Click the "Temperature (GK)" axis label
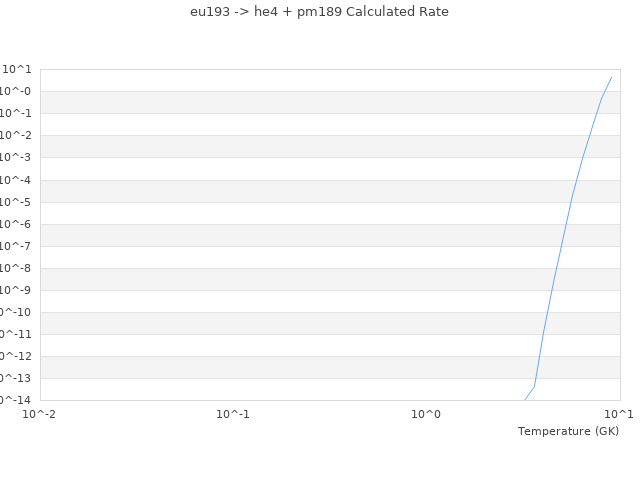Image resolution: width=640 pixels, height=480 pixels. 568,431
